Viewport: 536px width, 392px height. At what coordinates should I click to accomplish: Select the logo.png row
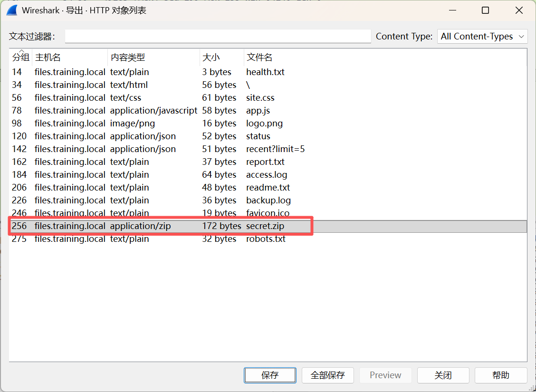coord(268,124)
